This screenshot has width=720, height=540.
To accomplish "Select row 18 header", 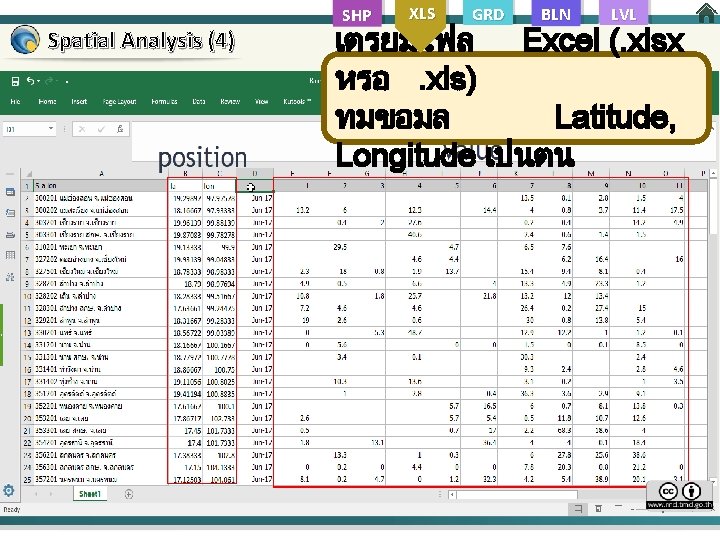I will pyautogui.click(x=28, y=394).
